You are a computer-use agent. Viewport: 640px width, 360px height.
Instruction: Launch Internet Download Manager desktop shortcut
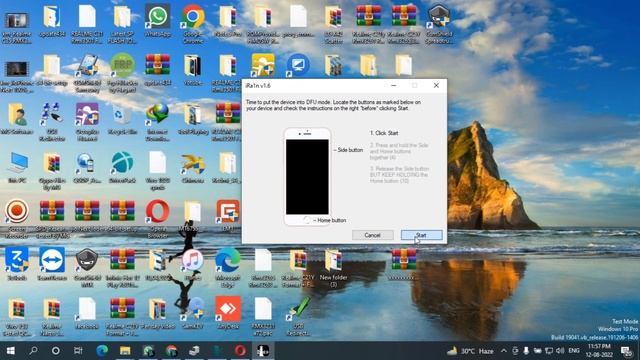click(158, 121)
